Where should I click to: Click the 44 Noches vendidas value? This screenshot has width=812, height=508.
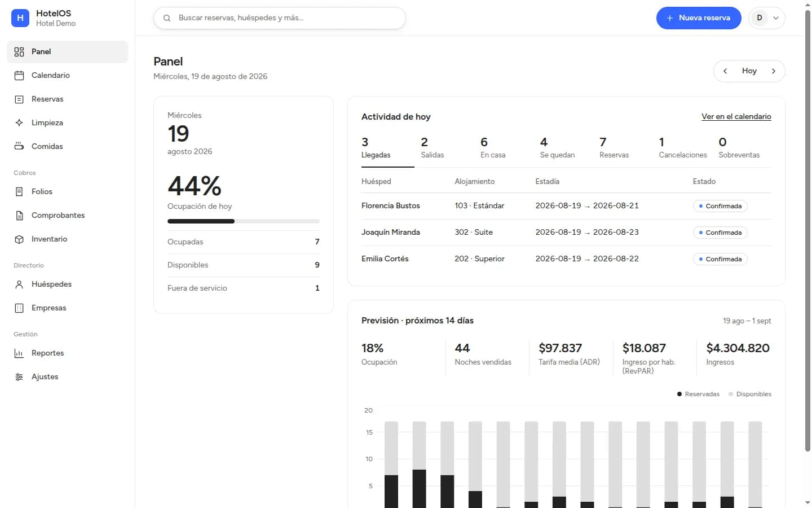[462, 348]
